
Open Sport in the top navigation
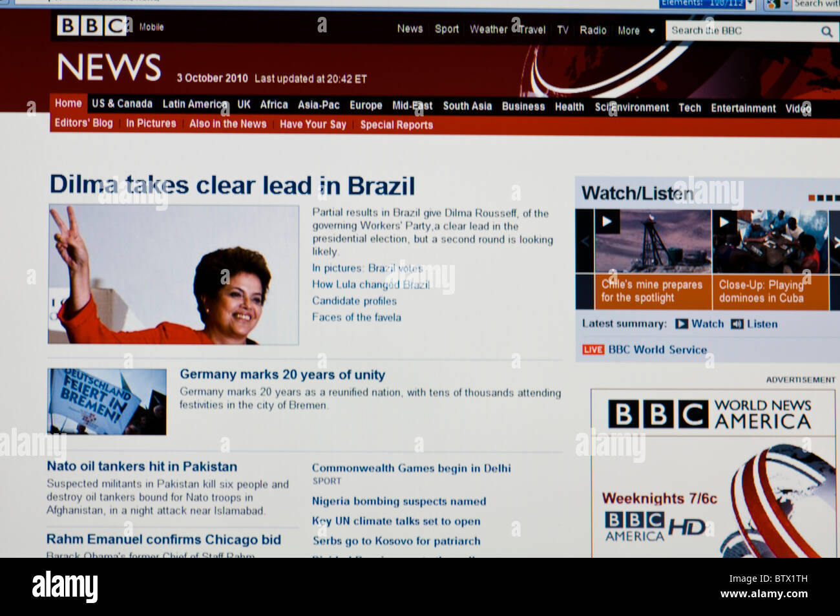[446, 29]
